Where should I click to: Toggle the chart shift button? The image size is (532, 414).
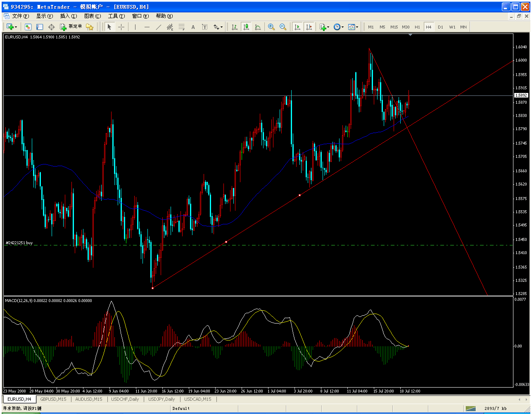click(309, 27)
